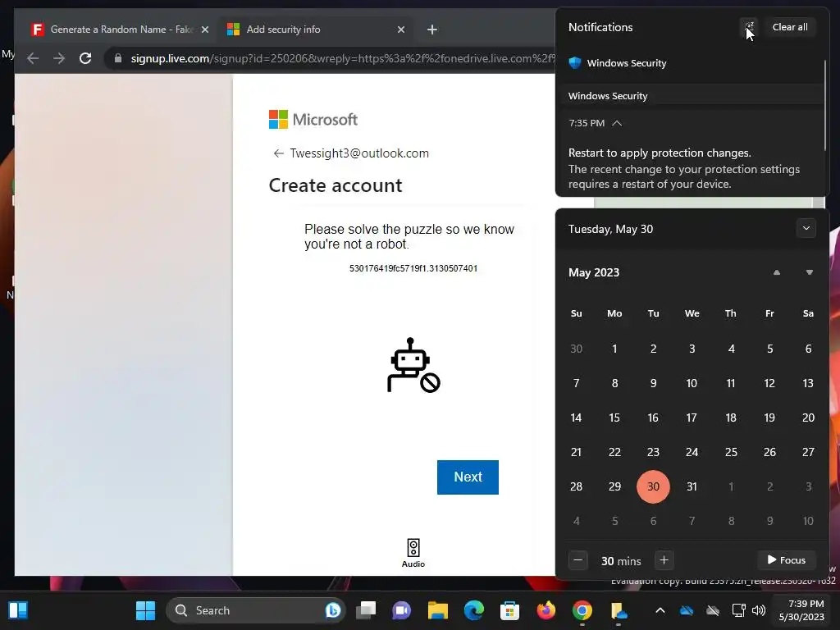This screenshot has width=840, height=630.
Task: Collapse the 7:35 PM notification
Action: point(617,123)
